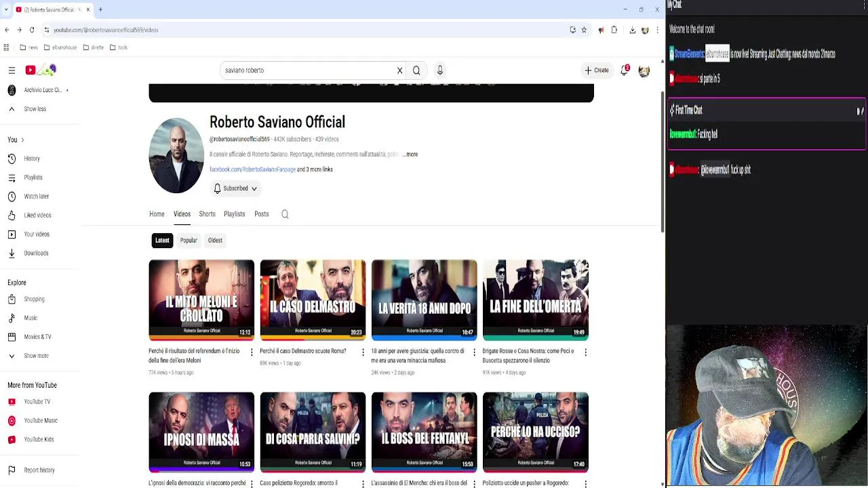868x488 pixels.
Task: Open browser downloads icon
Action: coord(632,30)
